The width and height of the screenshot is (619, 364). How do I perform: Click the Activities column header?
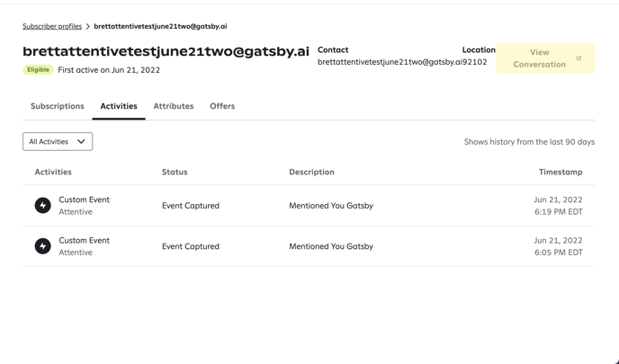(53, 172)
